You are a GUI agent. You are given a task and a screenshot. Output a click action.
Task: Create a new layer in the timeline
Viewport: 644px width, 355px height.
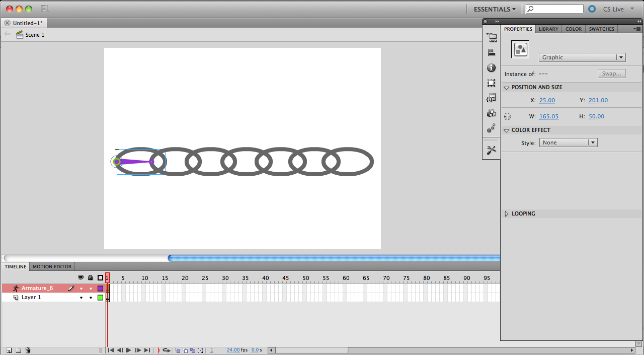click(9, 350)
